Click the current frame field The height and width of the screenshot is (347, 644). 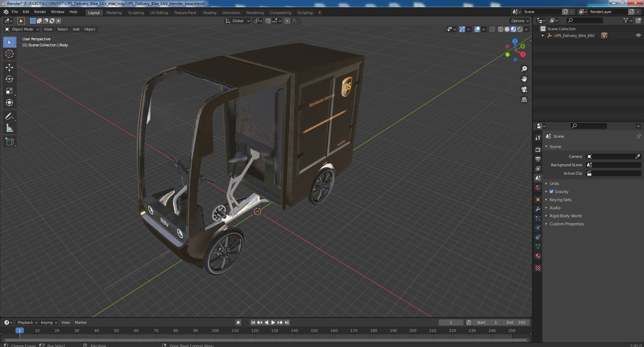[451, 322]
